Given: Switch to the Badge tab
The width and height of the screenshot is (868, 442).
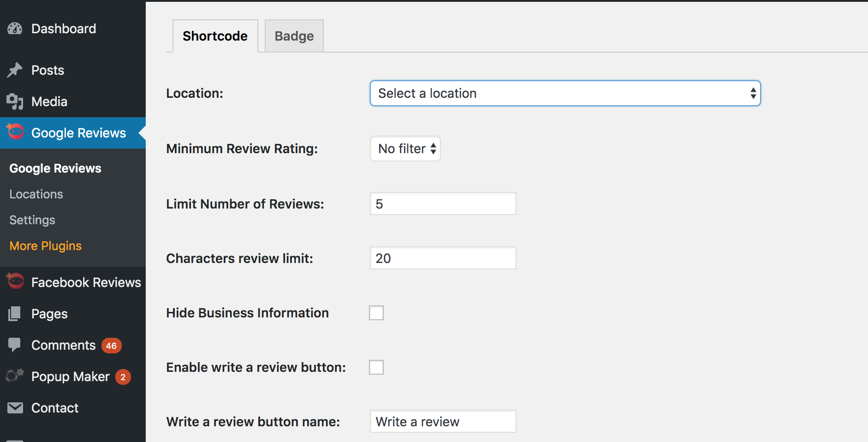Looking at the screenshot, I should [x=294, y=36].
